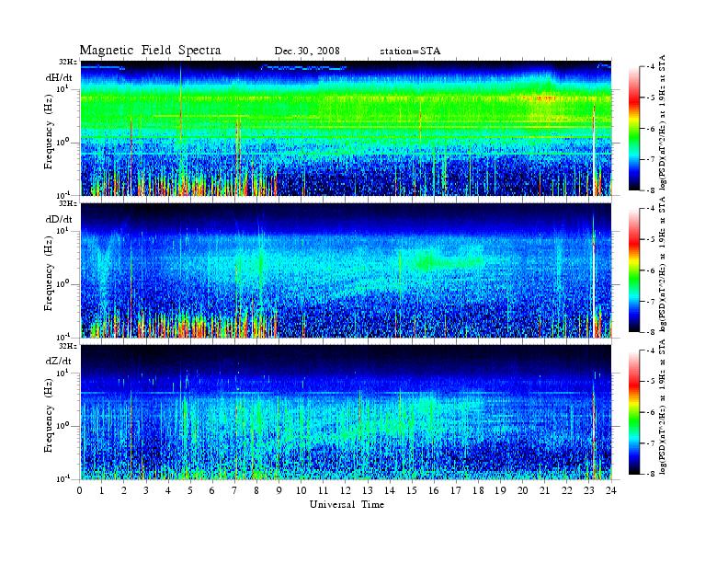
Task: Click hour 9 tick label on time axis
Action: click(x=279, y=490)
